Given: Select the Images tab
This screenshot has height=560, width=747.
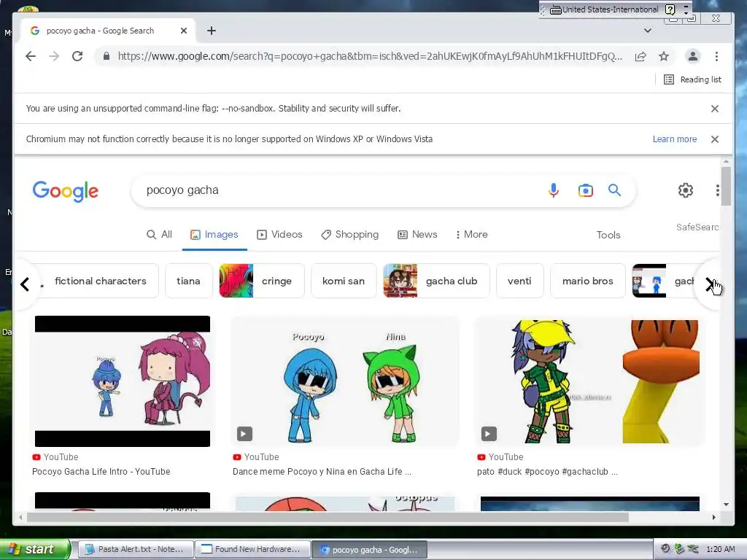Looking at the screenshot, I should pyautogui.click(x=214, y=234).
